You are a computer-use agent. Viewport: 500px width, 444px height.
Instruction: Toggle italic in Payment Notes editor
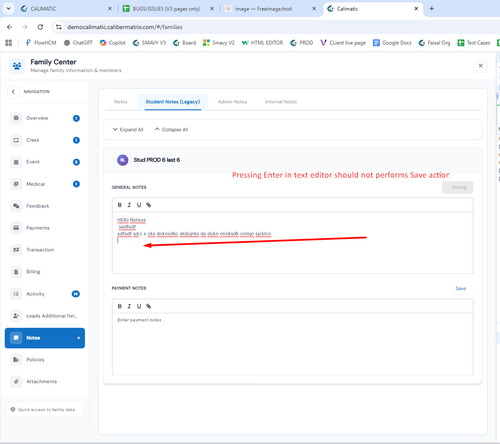129,306
